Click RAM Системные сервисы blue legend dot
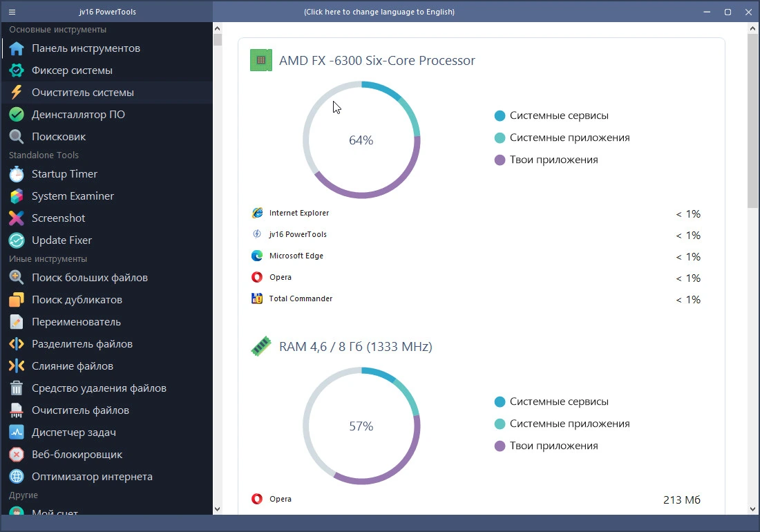 500,401
